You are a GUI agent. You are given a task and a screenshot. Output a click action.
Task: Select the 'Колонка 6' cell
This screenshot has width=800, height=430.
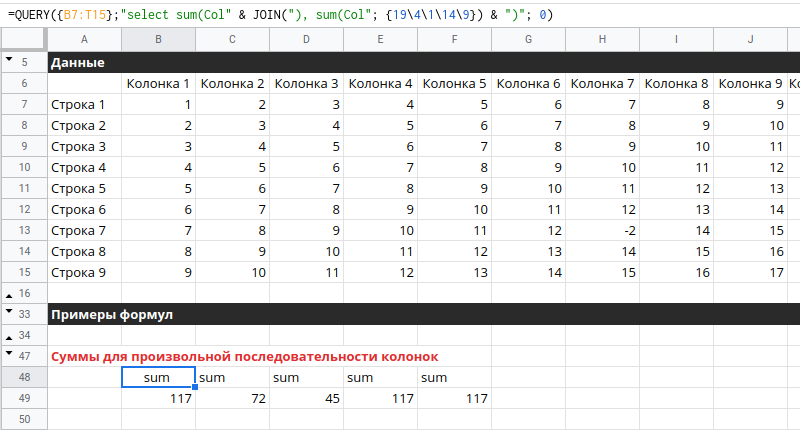528,84
